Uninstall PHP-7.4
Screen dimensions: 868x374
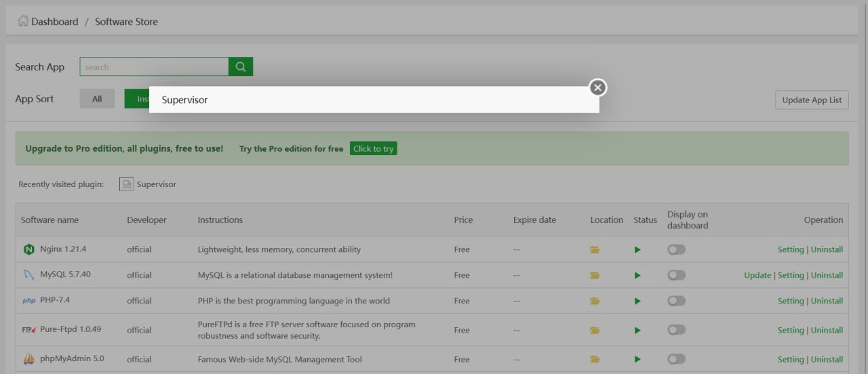tap(827, 301)
